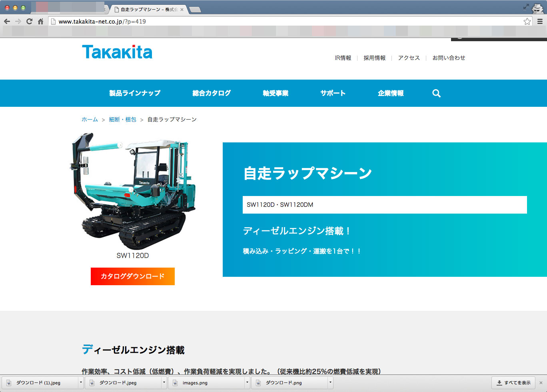Expand options arrow for images.png

pyautogui.click(x=247, y=383)
